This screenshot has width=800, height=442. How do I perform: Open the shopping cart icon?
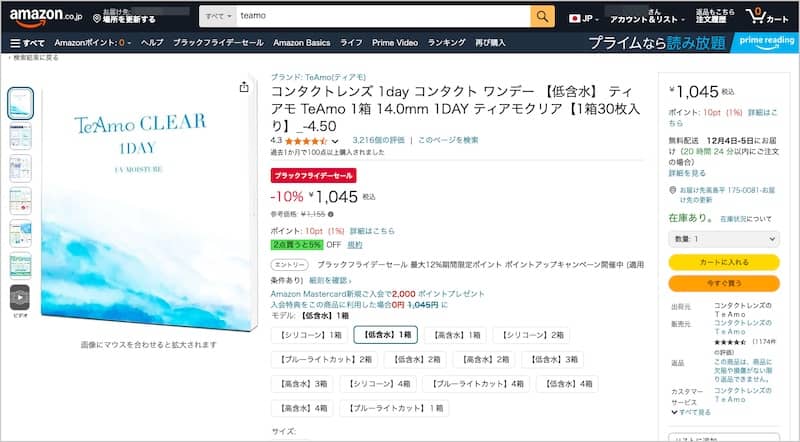pos(767,16)
